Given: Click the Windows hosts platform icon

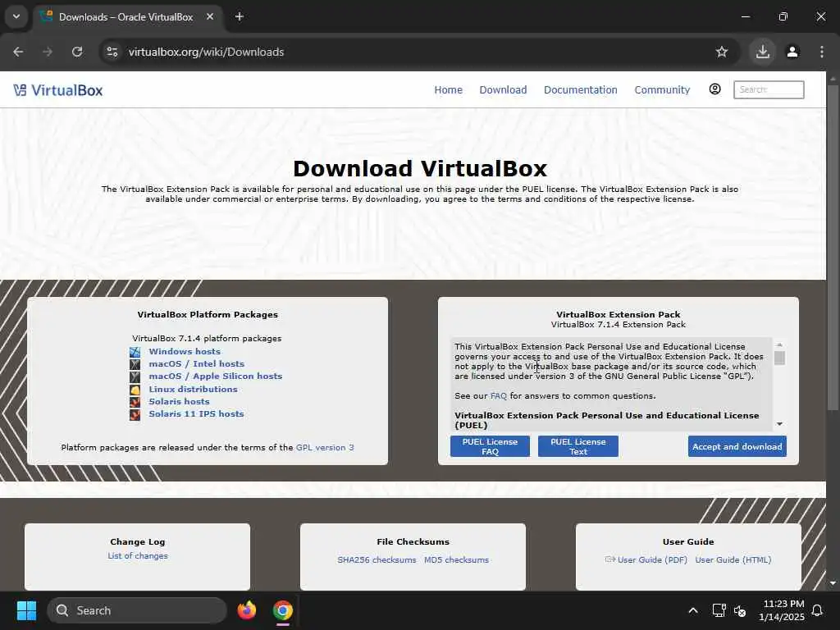Looking at the screenshot, I should [135, 352].
